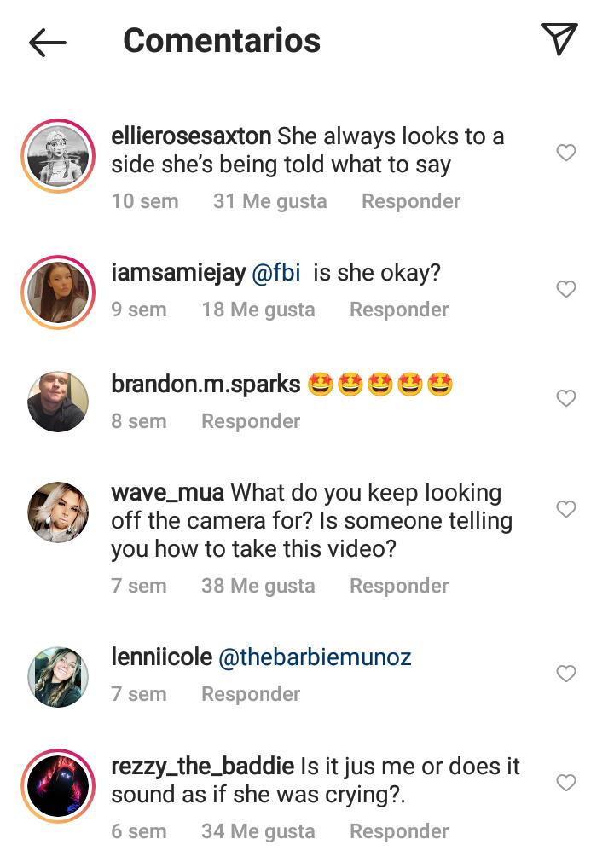
Task: Like wave_mua's comment heart icon
Action: (565, 509)
